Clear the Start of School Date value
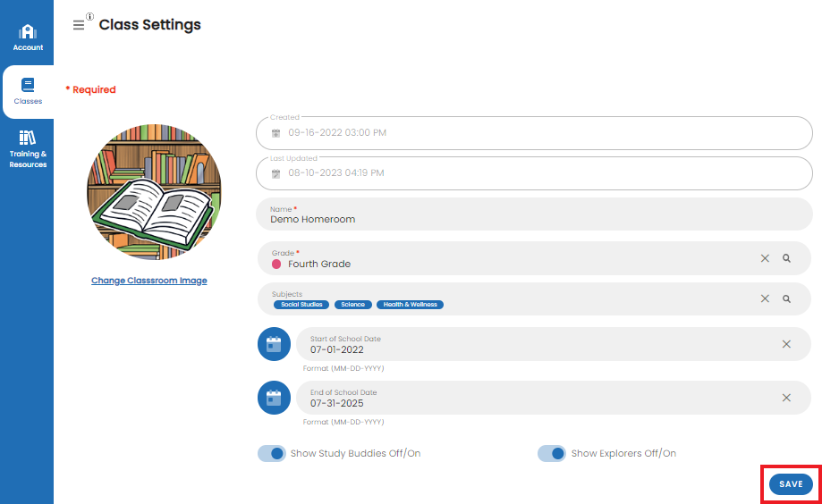Screen dimensions: 822x504 point(786,344)
